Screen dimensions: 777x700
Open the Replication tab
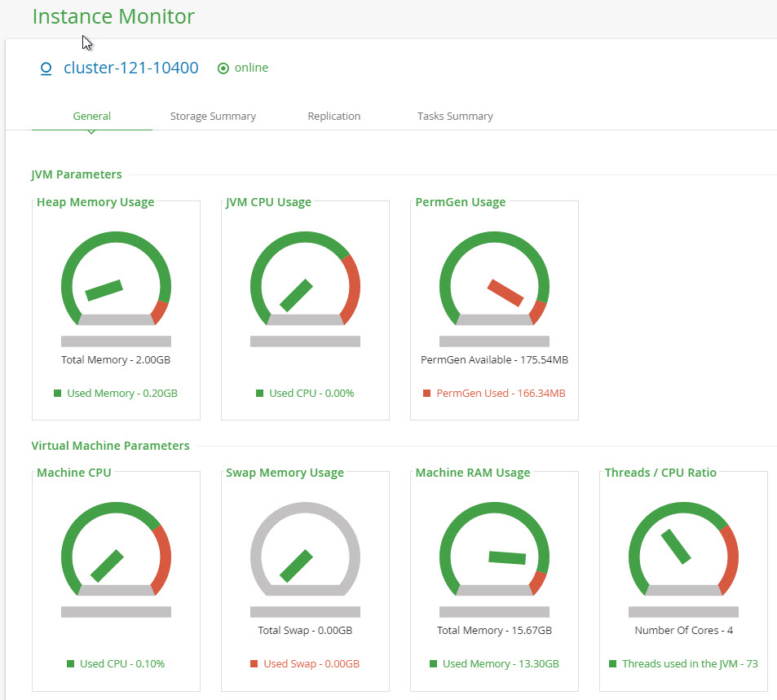point(333,117)
